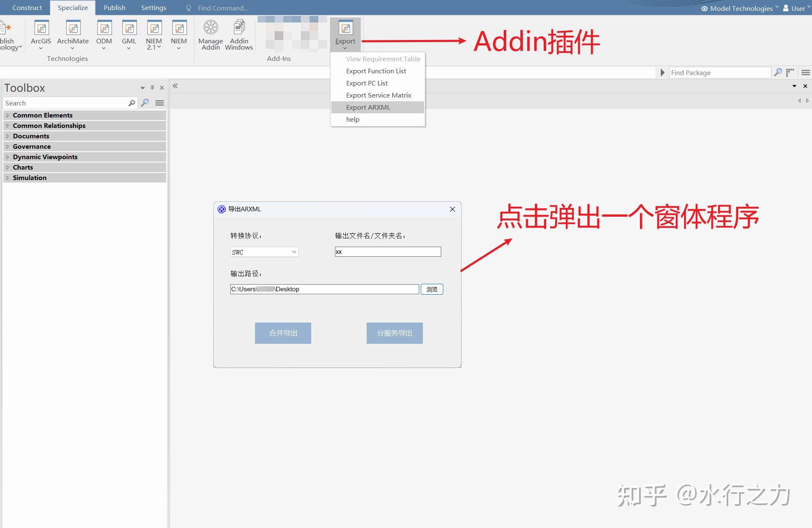Click the Toolbox search magnifier icon
Screen dimensions: 812x528
pos(145,103)
